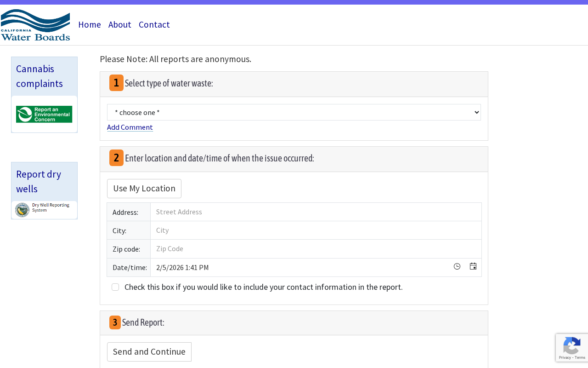This screenshot has height=368, width=588.
Task: Submit with Send and Continue button
Action: click(149, 352)
